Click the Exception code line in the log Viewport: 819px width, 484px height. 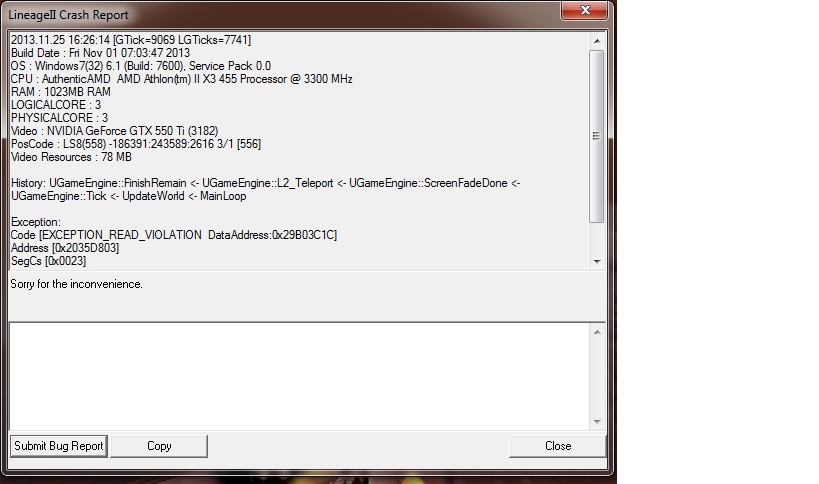pyautogui.click(x=174, y=235)
